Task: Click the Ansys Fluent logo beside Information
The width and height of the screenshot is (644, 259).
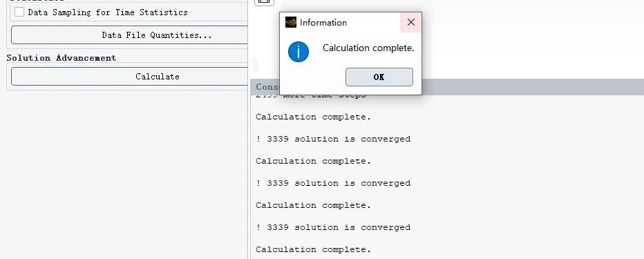Action: [291, 22]
